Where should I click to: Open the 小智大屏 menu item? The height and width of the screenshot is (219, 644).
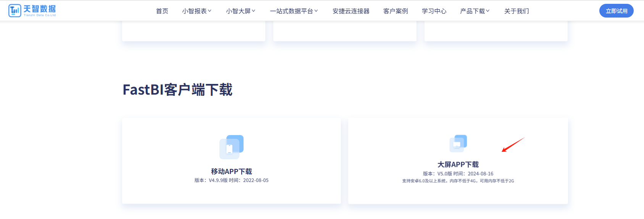[x=238, y=11]
